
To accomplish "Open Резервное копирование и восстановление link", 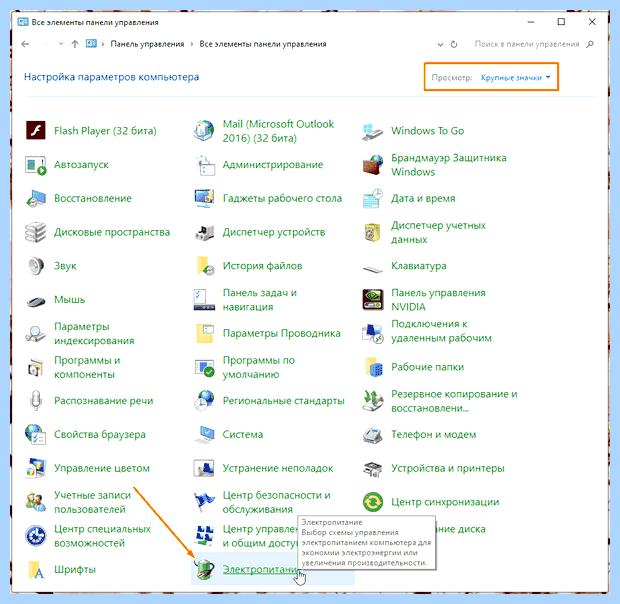I will tap(454, 401).
